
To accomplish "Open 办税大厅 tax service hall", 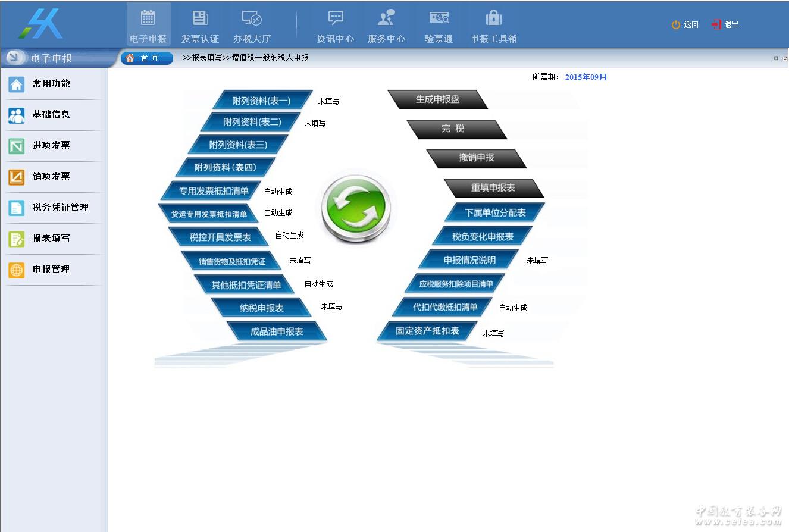I will [x=252, y=24].
